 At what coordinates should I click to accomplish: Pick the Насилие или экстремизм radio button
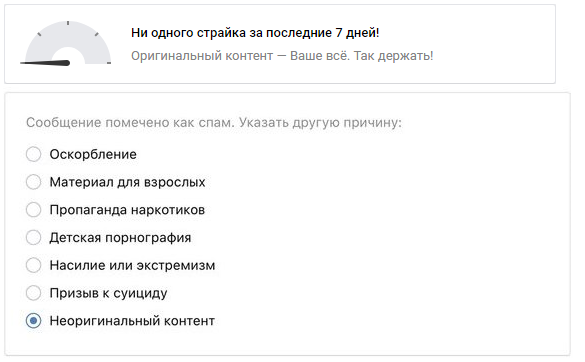pos(34,265)
